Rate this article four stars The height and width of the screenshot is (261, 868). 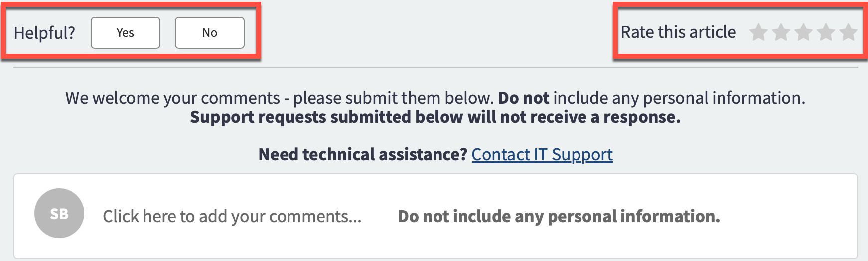pyautogui.click(x=826, y=33)
